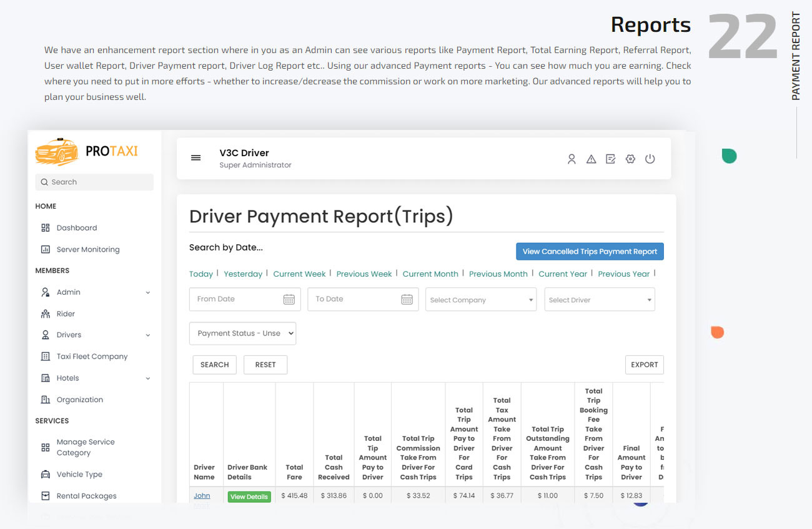Click the settings gear in the header
The width and height of the screenshot is (812, 529).
pyautogui.click(x=630, y=159)
